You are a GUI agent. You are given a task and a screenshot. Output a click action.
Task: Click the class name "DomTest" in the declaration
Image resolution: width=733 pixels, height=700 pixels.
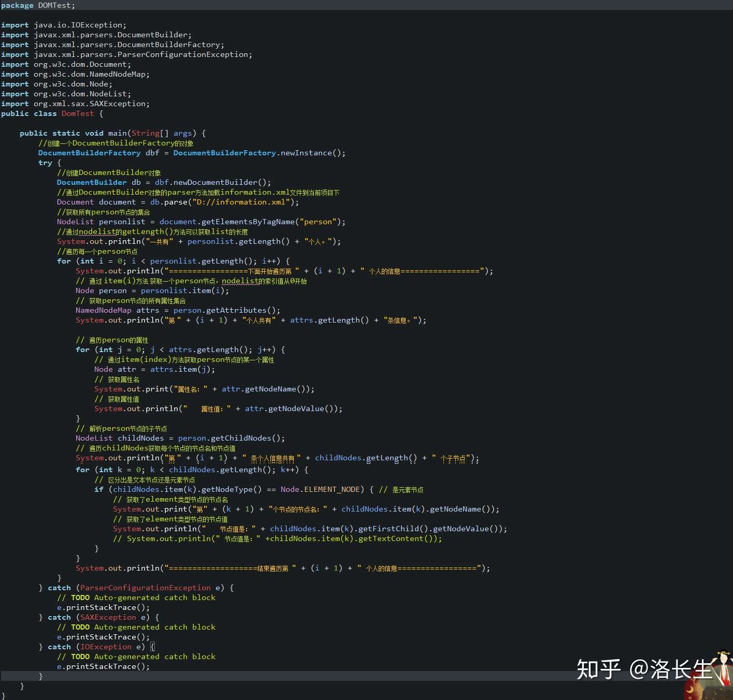[78, 113]
